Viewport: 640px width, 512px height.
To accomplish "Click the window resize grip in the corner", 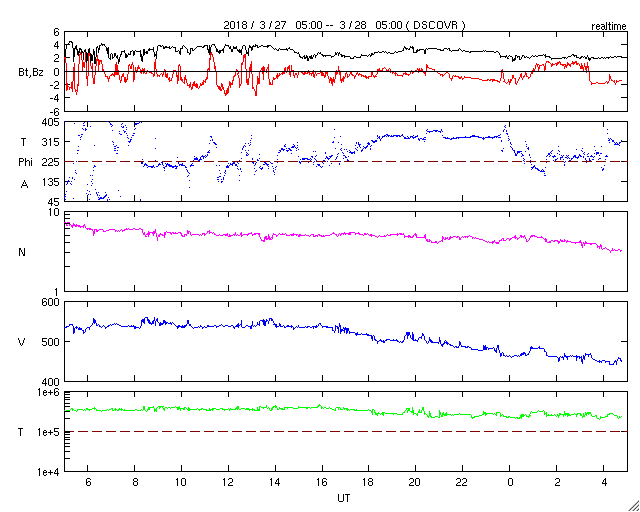I will tap(633, 505).
